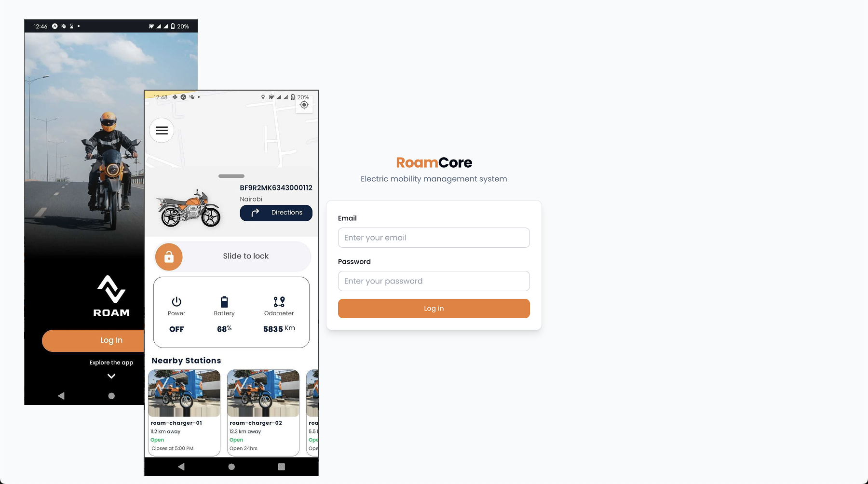868x484 pixels.
Task: Open the roam-charger-01 station card
Action: click(x=184, y=413)
